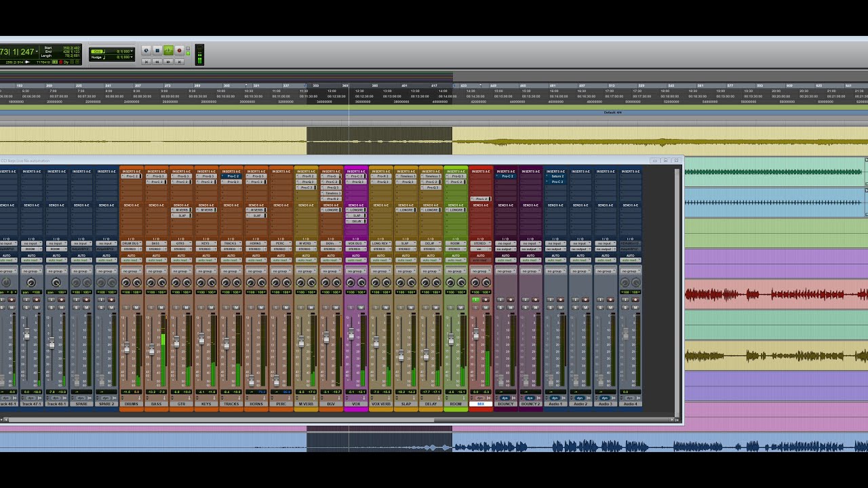The width and height of the screenshot is (868, 488).
Task: Click the ROOM channel volume fader
Action: [x=451, y=339]
